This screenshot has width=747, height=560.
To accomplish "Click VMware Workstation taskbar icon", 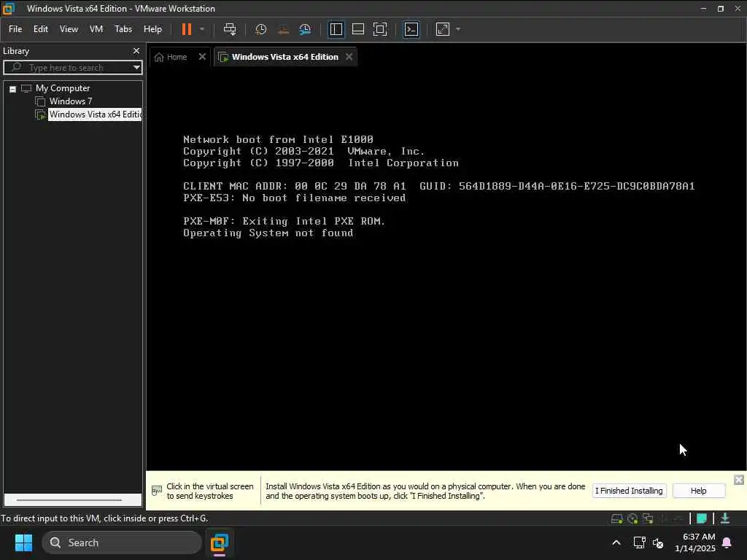I will 219,542.
